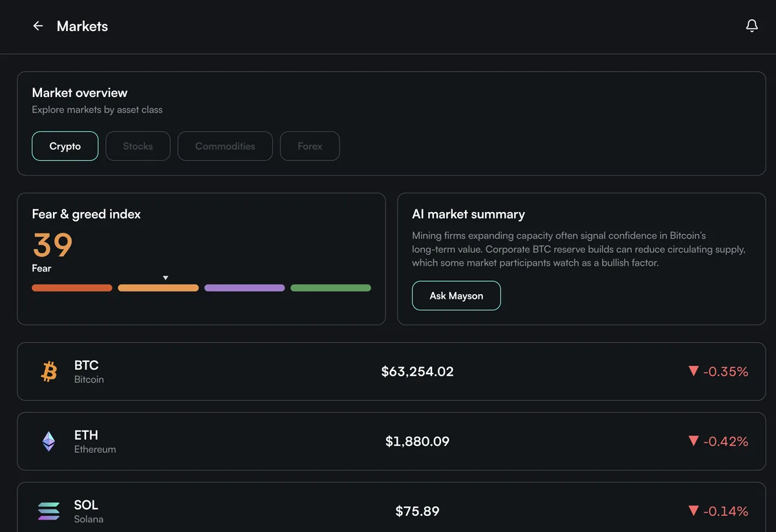
Task: Click the AI market summary heading
Action: click(468, 214)
